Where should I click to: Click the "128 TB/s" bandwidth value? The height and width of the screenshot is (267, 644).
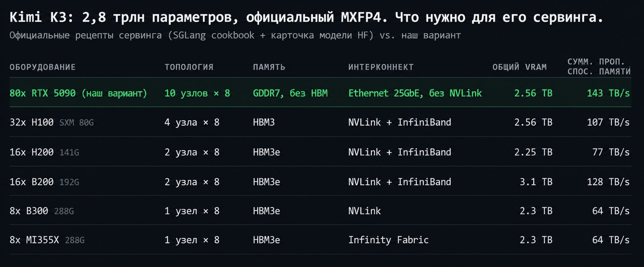click(x=608, y=182)
